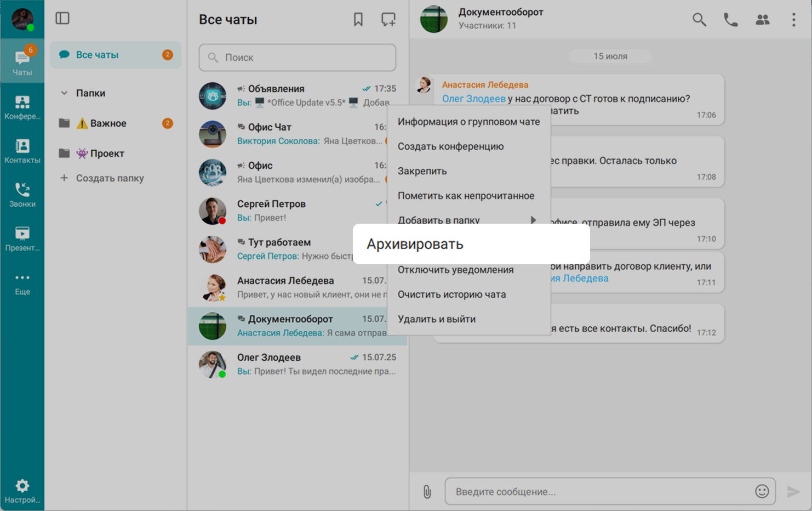Choose Отключить уведомления

468,270
